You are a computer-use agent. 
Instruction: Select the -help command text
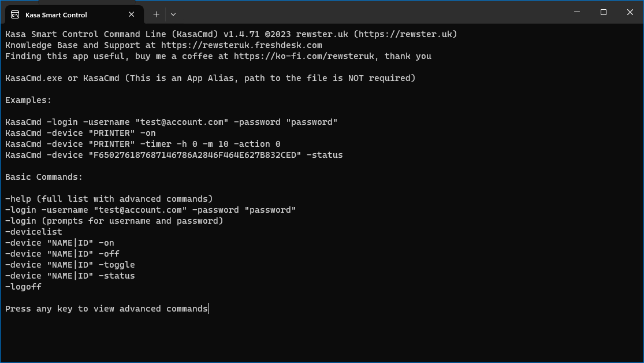coord(19,198)
